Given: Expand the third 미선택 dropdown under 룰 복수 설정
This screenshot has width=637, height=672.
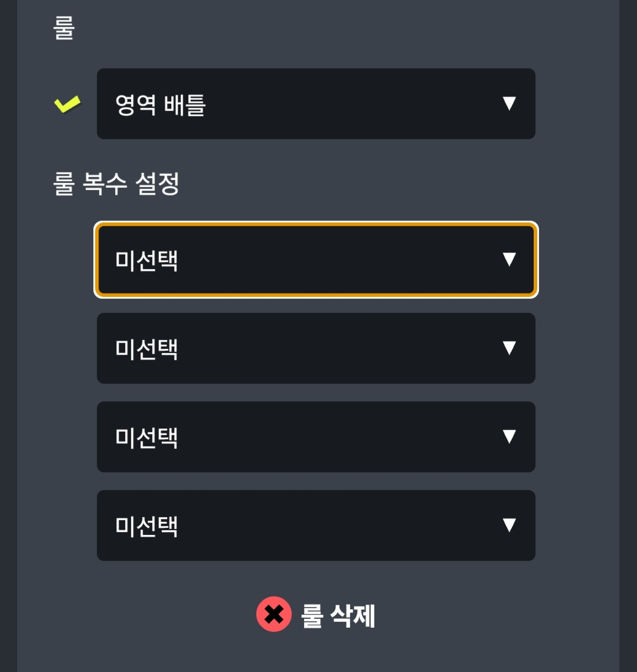Looking at the screenshot, I should [316, 437].
